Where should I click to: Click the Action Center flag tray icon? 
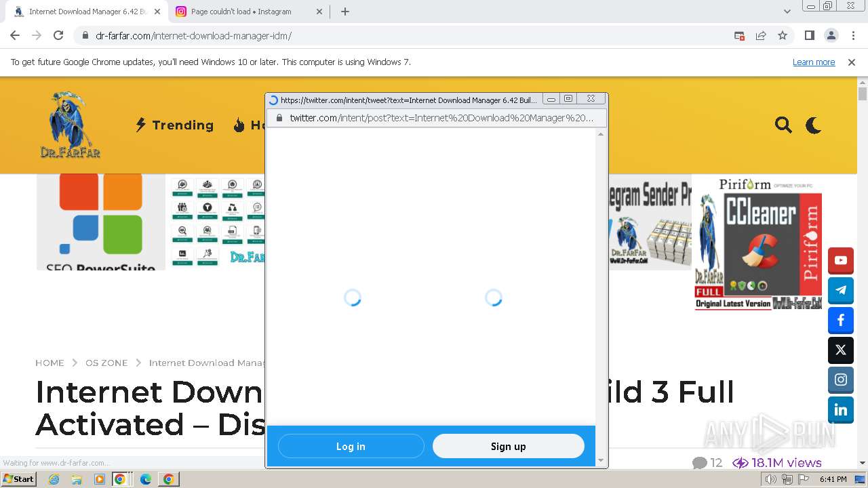tap(804, 479)
